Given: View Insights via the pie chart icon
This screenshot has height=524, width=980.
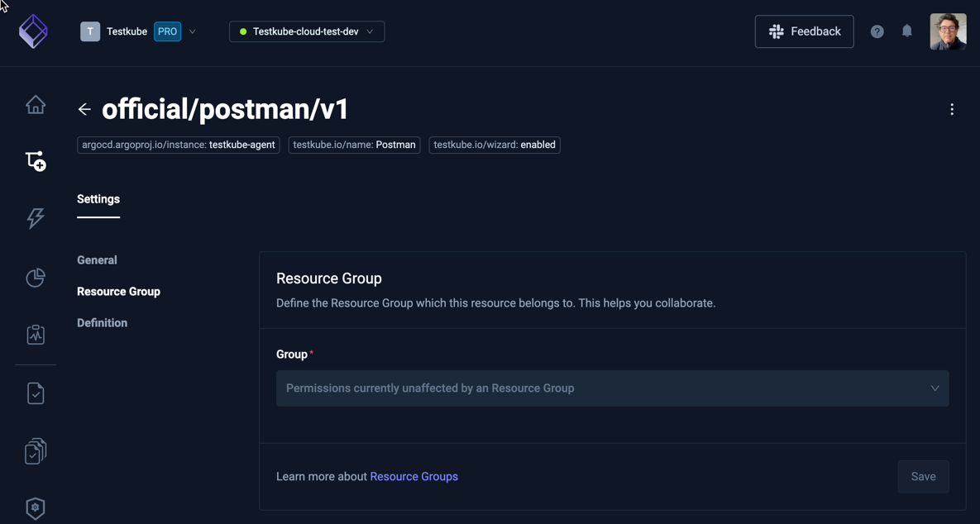Looking at the screenshot, I should click(35, 278).
